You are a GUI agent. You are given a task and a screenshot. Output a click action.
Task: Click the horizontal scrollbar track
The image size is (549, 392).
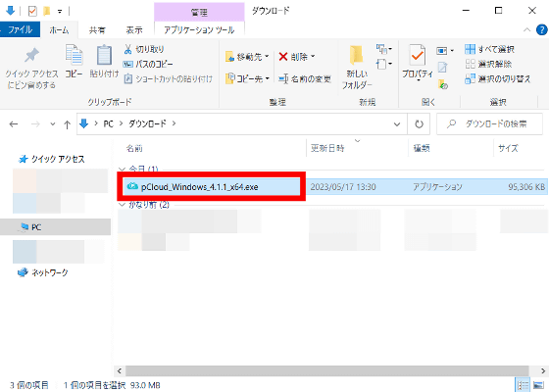tap(326, 370)
